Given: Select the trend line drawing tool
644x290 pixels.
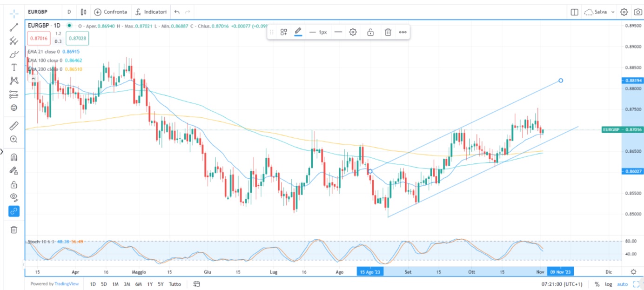Looking at the screenshot, I should click(x=14, y=27).
